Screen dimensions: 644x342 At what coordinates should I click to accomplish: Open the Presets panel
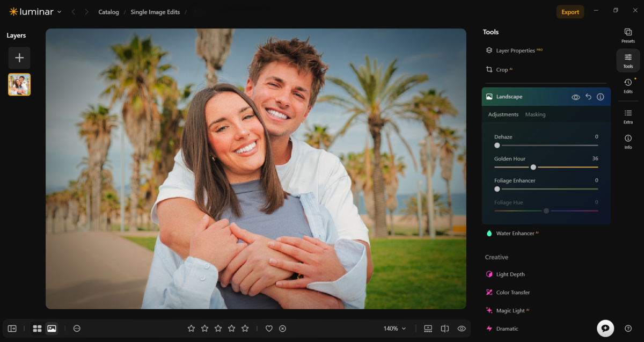[628, 35]
